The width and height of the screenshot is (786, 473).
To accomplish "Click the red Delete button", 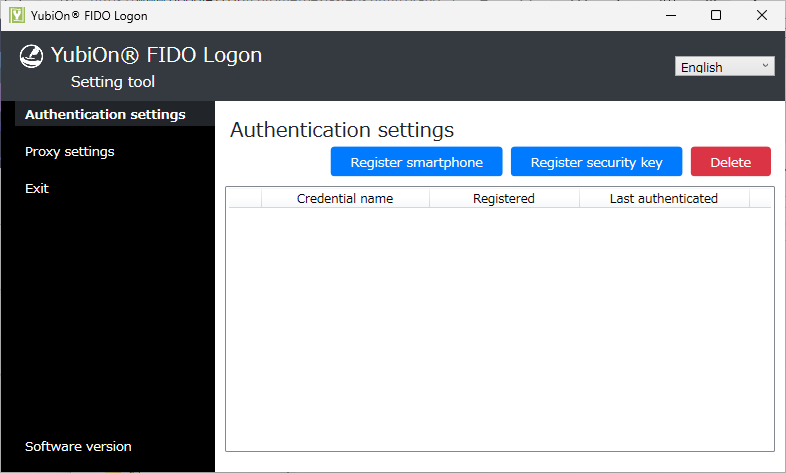I will click(x=730, y=161).
